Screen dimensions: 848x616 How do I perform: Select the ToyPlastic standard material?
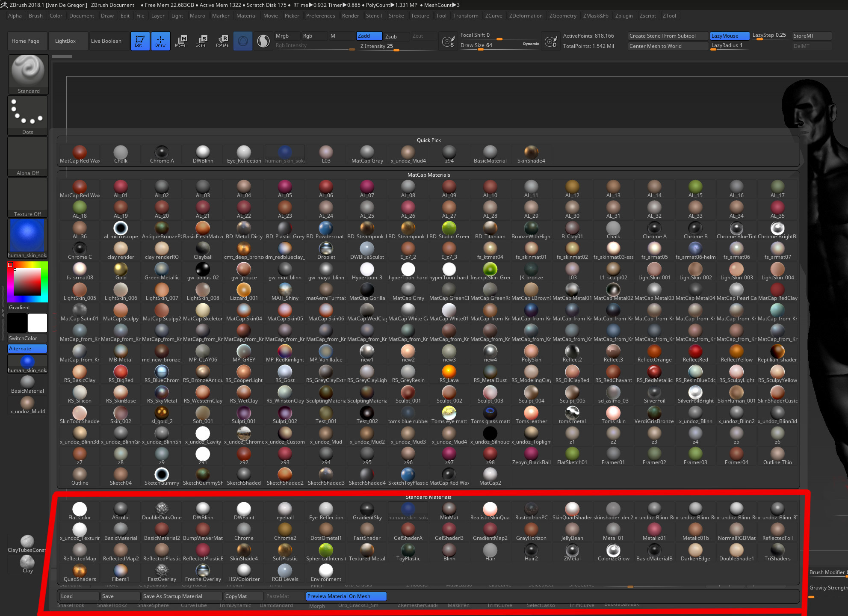[x=408, y=553]
